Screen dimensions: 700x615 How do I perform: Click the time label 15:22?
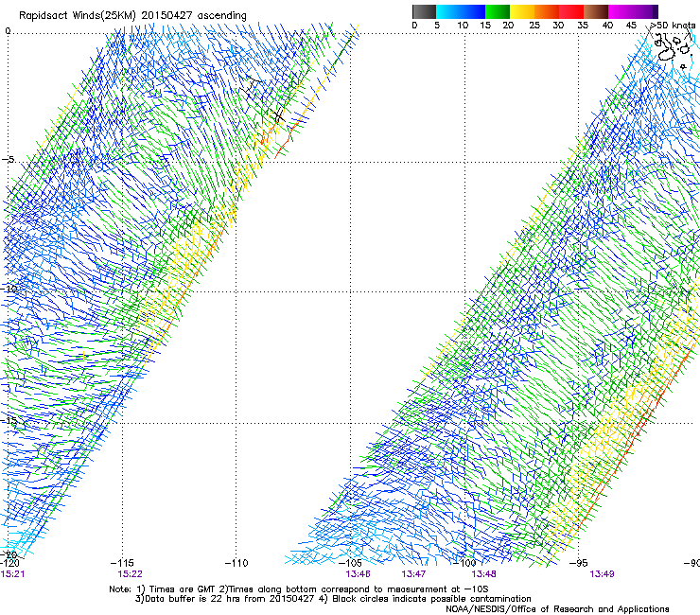coord(130,574)
